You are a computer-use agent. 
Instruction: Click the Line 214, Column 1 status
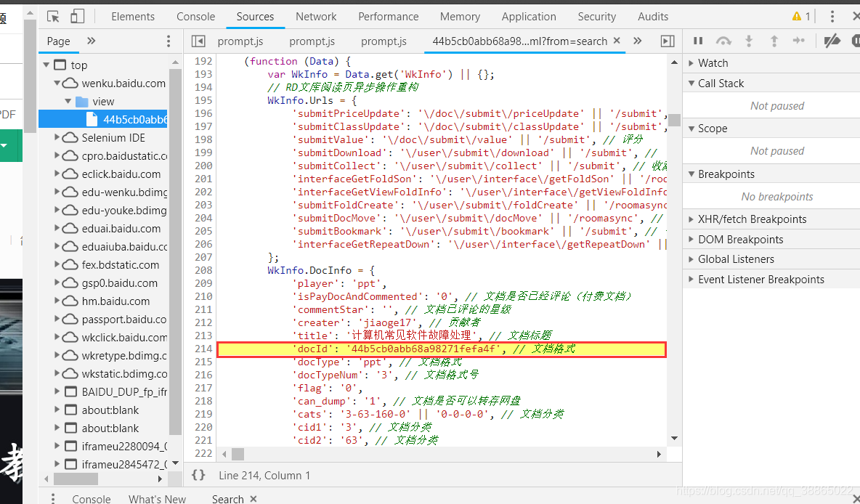pos(264,476)
